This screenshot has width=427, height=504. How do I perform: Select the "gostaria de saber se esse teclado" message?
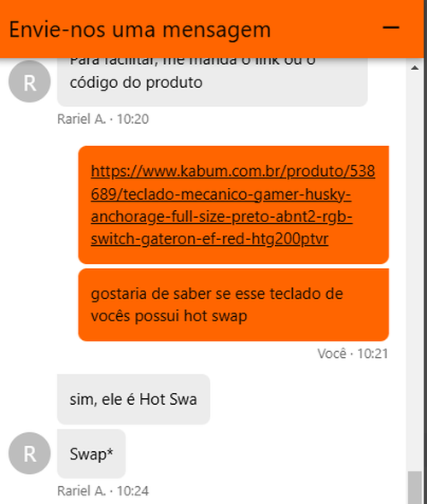pyautogui.click(x=234, y=305)
